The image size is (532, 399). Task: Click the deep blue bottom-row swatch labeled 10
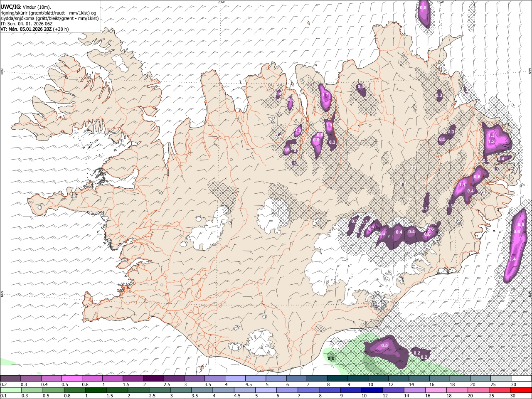tap(372, 390)
